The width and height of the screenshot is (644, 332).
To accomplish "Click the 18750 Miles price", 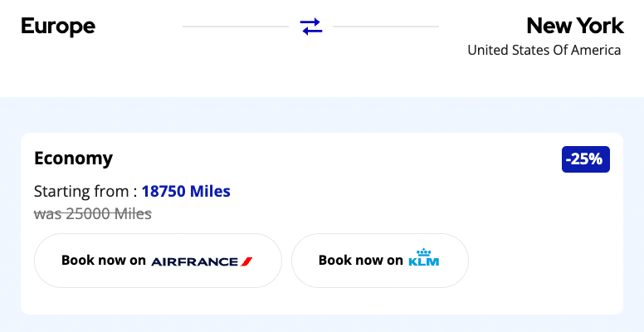I will [186, 191].
